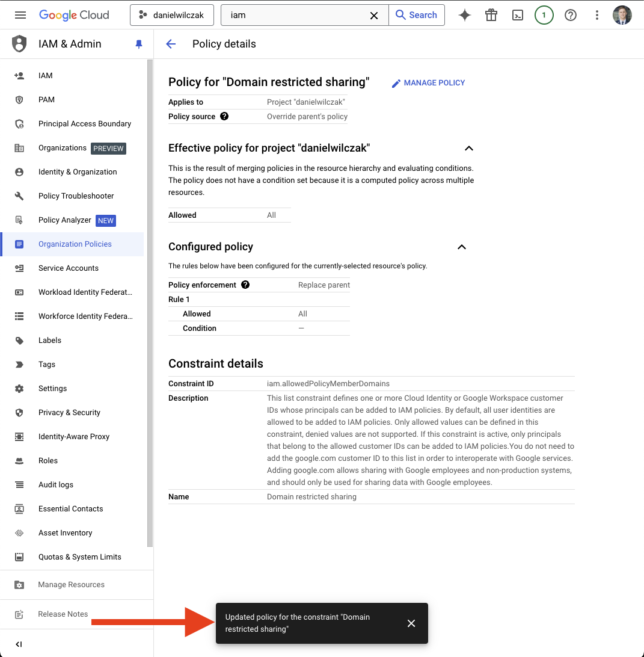Open Essential Contacts
This screenshot has height=657, width=644.
coord(72,509)
